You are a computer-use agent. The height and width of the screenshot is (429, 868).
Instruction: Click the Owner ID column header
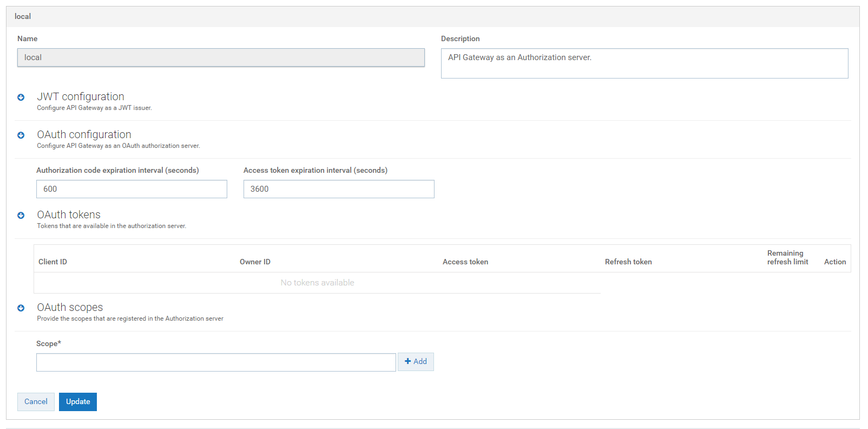click(x=255, y=262)
